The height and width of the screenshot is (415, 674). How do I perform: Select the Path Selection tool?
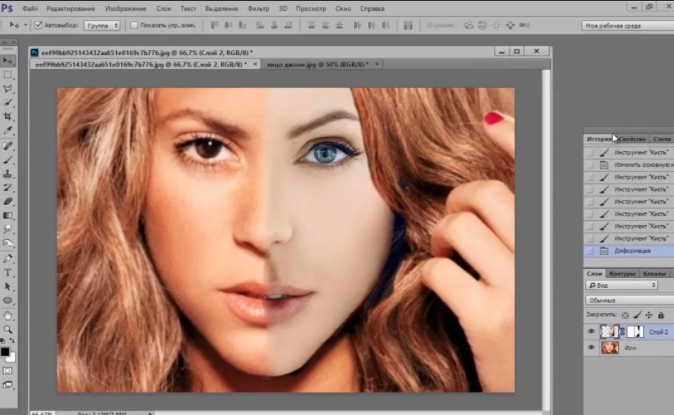click(x=8, y=286)
